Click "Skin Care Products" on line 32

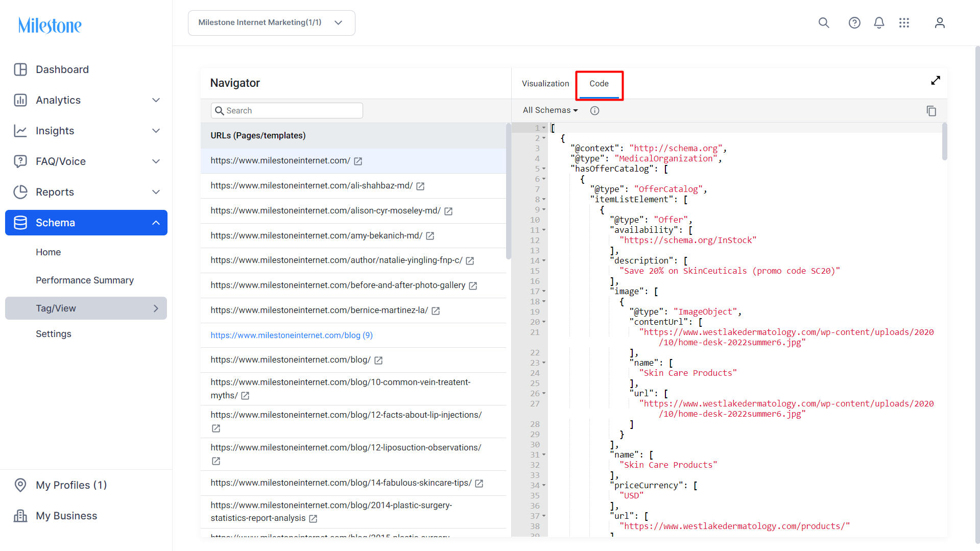[668, 465]
